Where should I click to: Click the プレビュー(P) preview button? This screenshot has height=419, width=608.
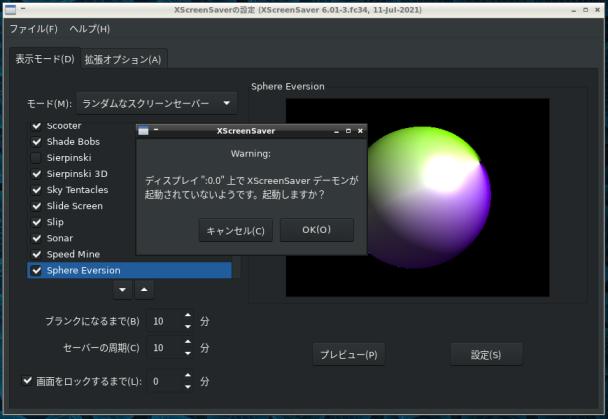point(348,354)
